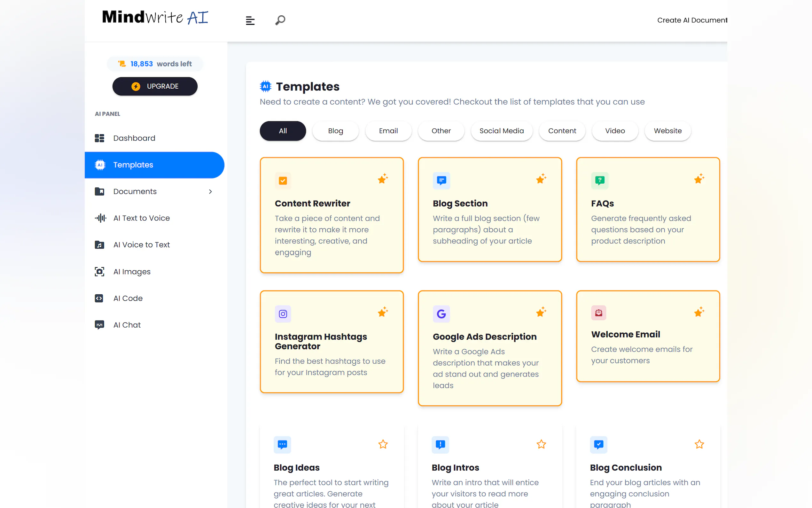The image size is (812, 508).
Task: Switch to the Social Media filter tab
Action: point(502,131)
